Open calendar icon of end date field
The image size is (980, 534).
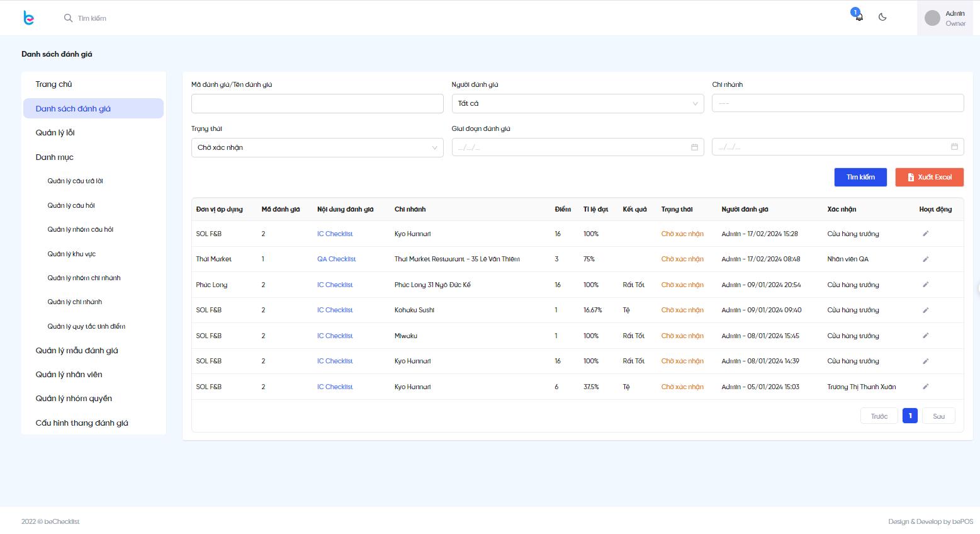(x=954, y=147)
